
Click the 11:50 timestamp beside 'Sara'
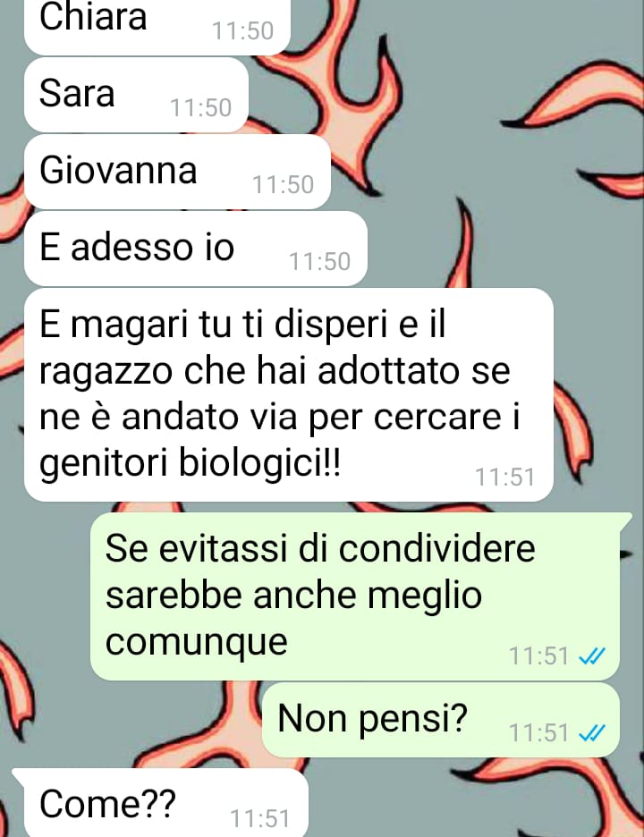200,108
